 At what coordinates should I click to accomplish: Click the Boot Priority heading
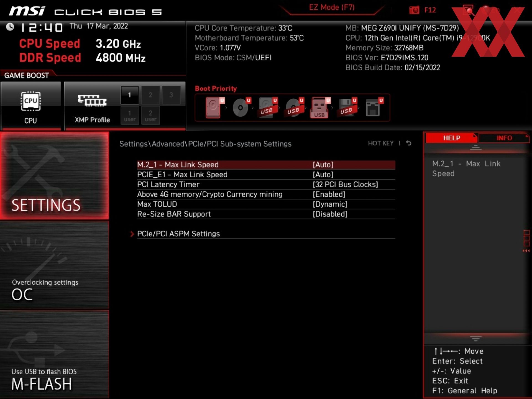[216, 89]
